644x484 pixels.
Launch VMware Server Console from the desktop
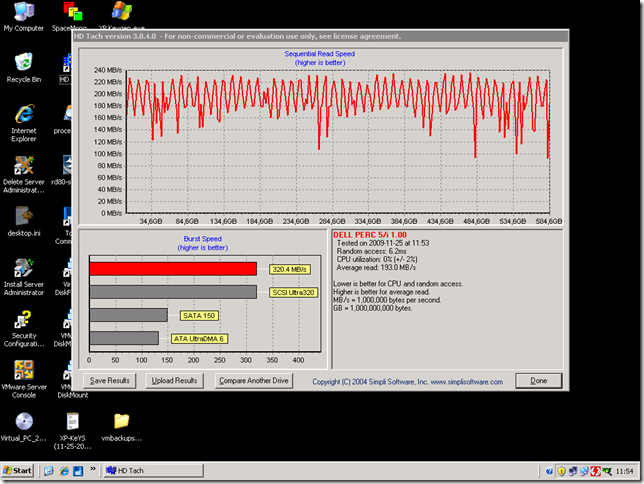click(23, 371)
